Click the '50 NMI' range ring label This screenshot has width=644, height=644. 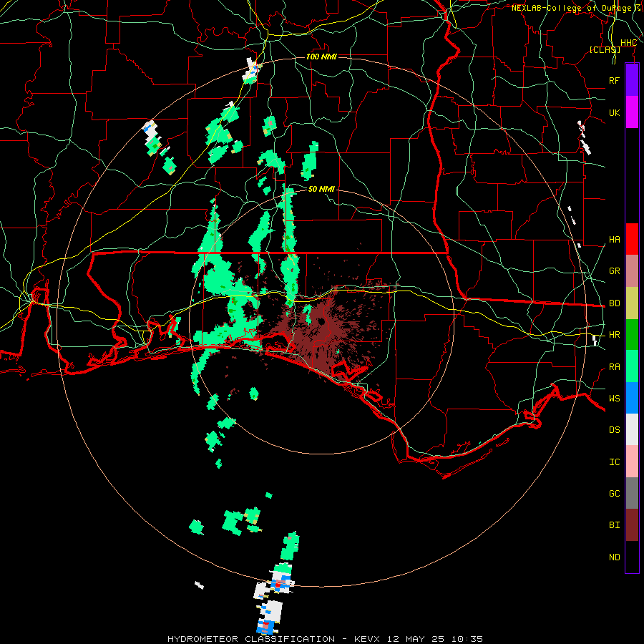321,189
